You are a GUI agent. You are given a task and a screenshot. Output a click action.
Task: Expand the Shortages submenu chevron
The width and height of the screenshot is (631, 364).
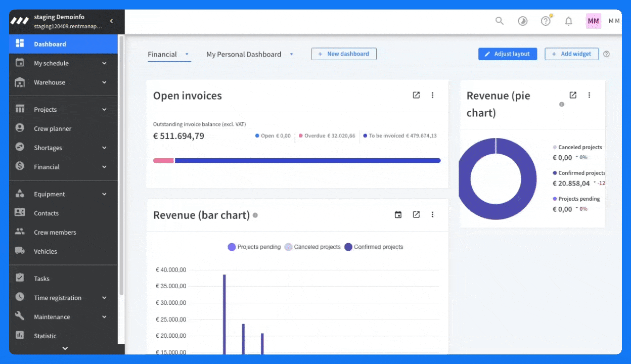click(104, 148)
